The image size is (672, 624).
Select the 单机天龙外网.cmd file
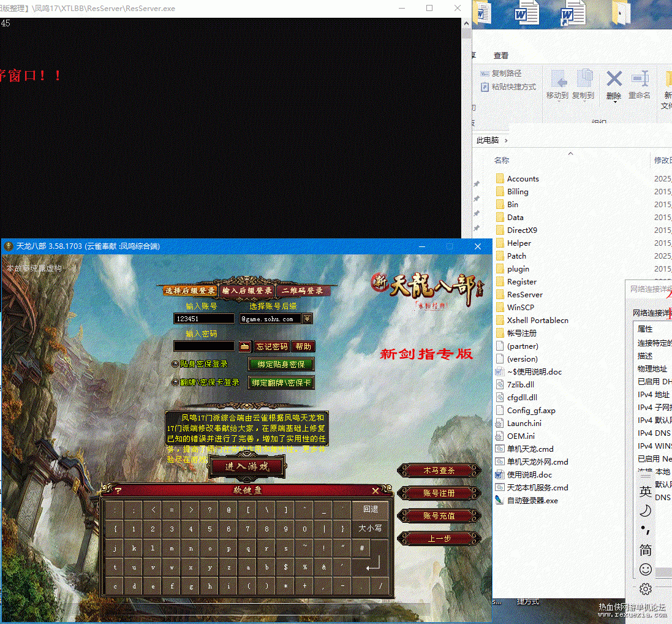click(532, 462)
